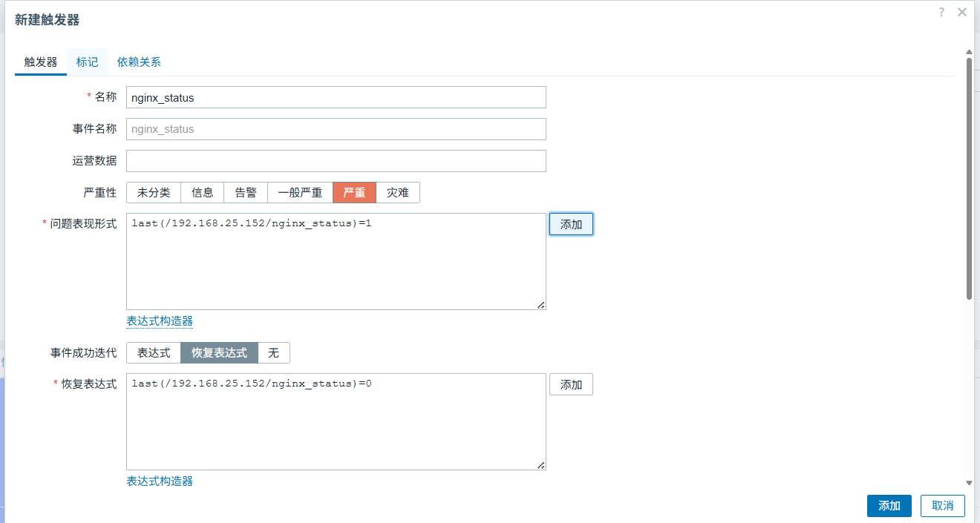Click the dialog vertical scrollbar

pyautogui.click(x=969, y=178)
